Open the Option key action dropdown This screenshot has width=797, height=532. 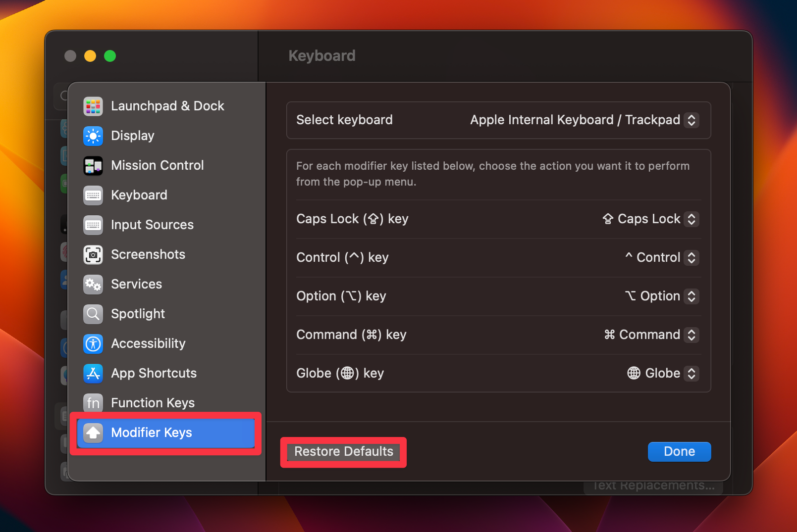pyautogui.click(x=692, y=296)
